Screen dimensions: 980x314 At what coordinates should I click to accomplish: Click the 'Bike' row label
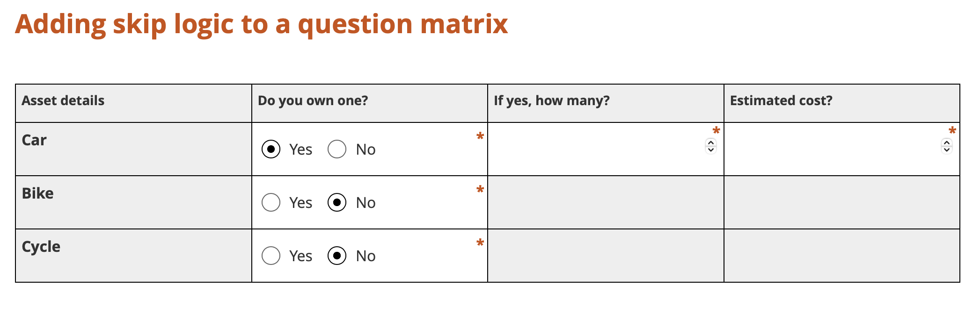[37, 193]
